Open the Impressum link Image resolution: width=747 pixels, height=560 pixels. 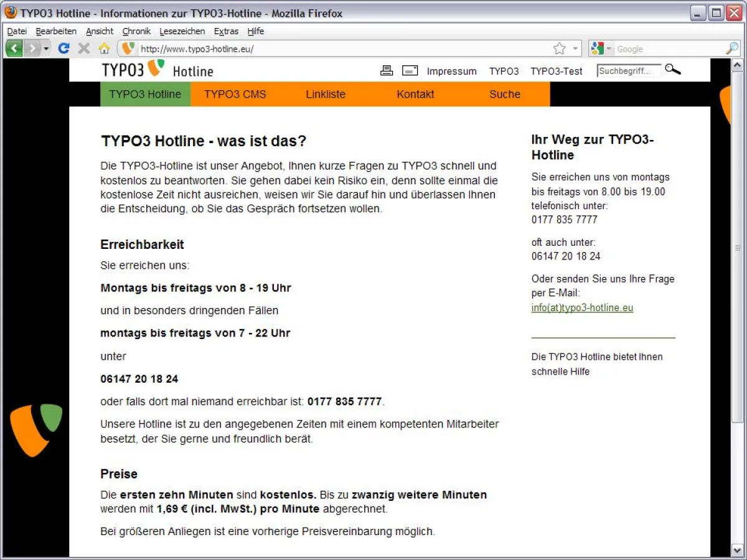(x=452, y=71)
